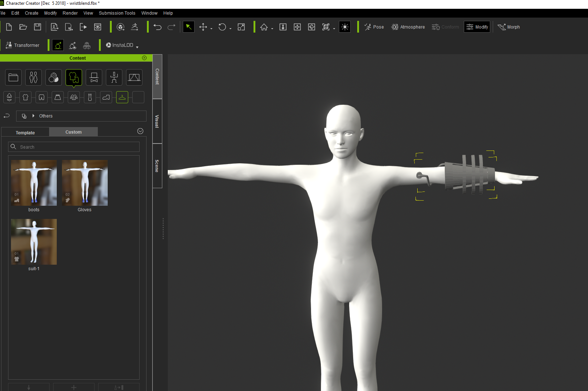Click the rotate-with-eye view icon
Screen dimensions: 588x391
point(73,45)
